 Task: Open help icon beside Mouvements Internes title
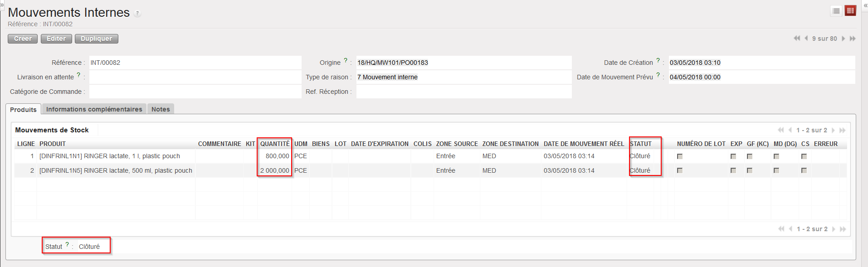click(x=137, y=14)
